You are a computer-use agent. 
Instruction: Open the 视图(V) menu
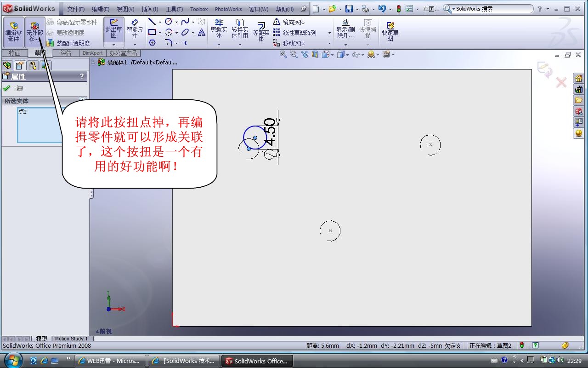pyautogui.click(x=125, y=9)
